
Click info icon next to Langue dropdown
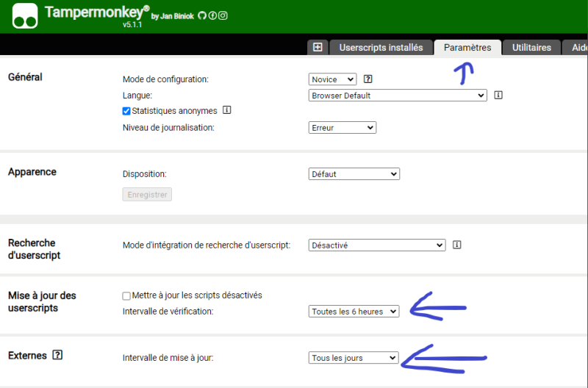point(498,95)
